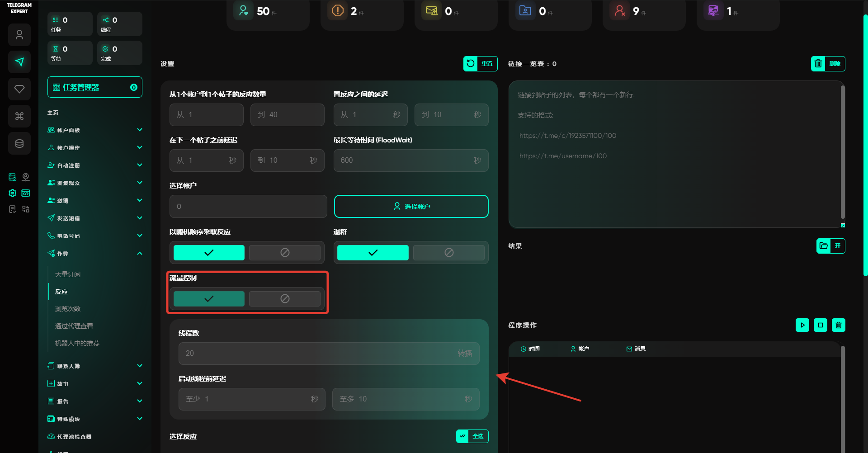Click the diamond icon in left sidebar

[x=19, y=89]
